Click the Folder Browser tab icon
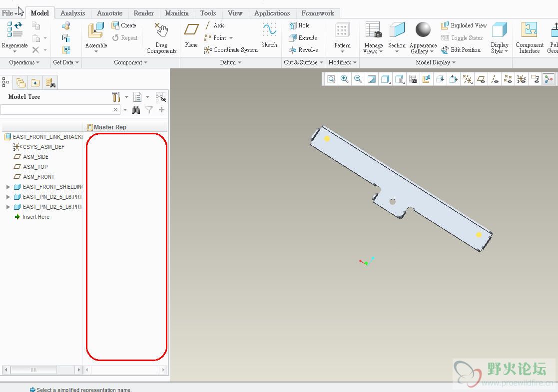The height and width of the screenshot is (392, 558). (x=20, y=82)
